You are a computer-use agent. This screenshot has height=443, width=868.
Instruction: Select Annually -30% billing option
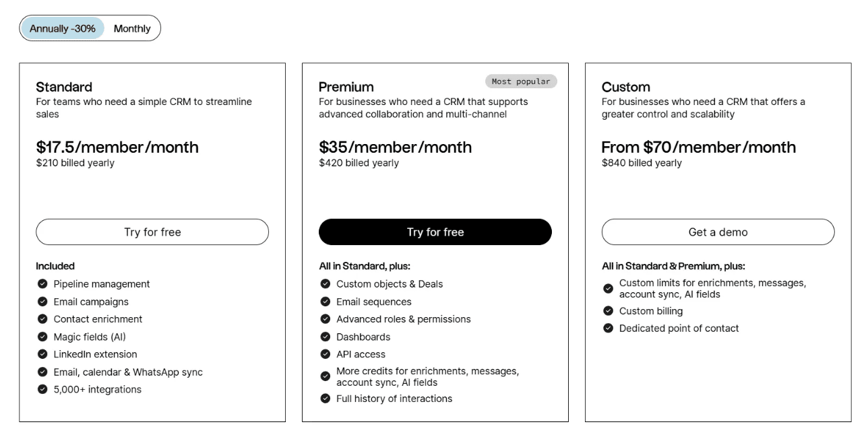(x=63, y=29)
